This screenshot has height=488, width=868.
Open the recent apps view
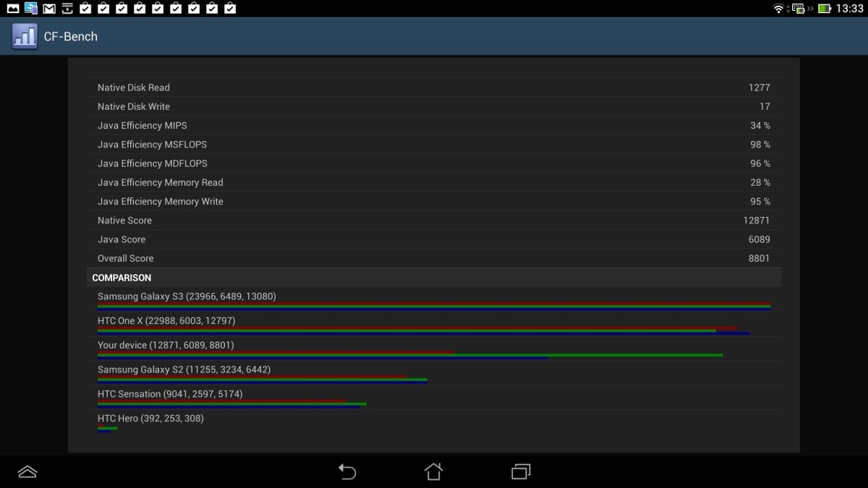(x=521, y=471)
